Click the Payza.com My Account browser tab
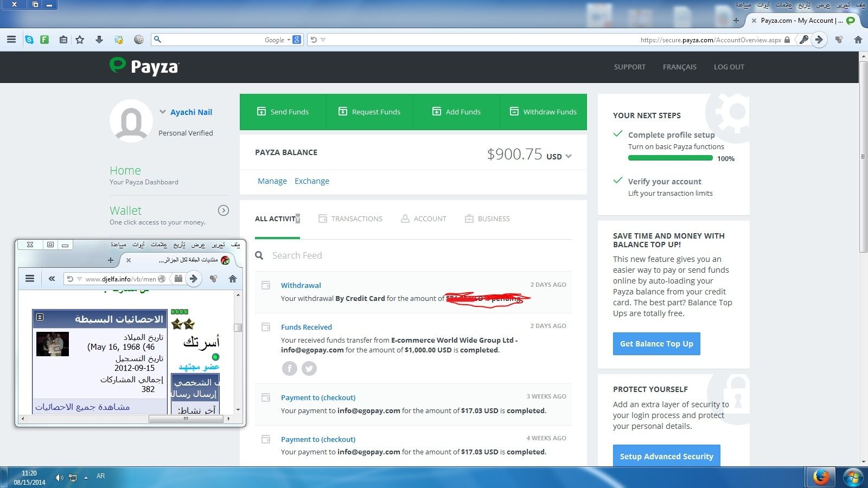 [x=802, y=21]
